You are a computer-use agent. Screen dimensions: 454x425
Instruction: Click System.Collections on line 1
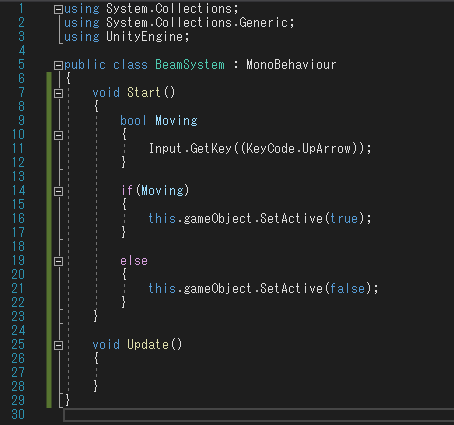[x=169, y=8]
